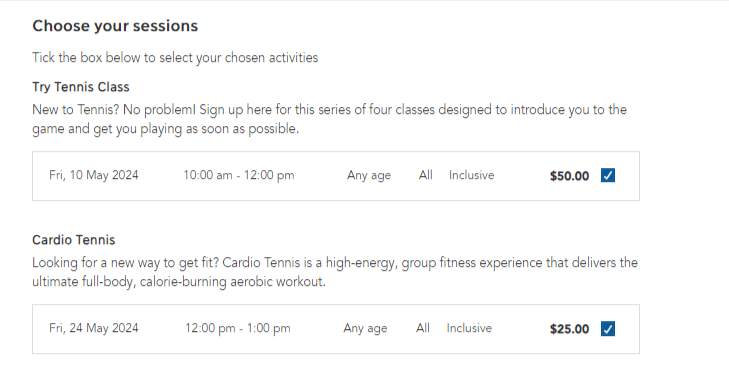Click Inclusive in the 10 May session row
Image resolution: width=729 pixels, height=367 pixels.
pyautogui.click(x=471, y=175)
